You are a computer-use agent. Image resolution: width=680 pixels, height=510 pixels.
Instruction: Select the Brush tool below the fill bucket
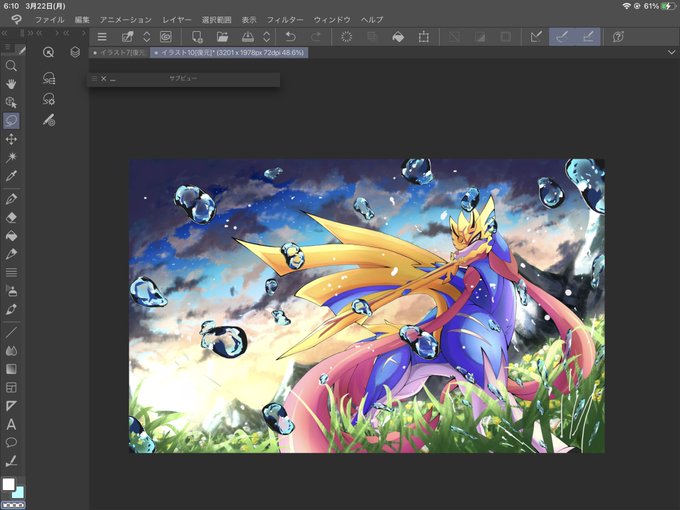tap(11, 254)
